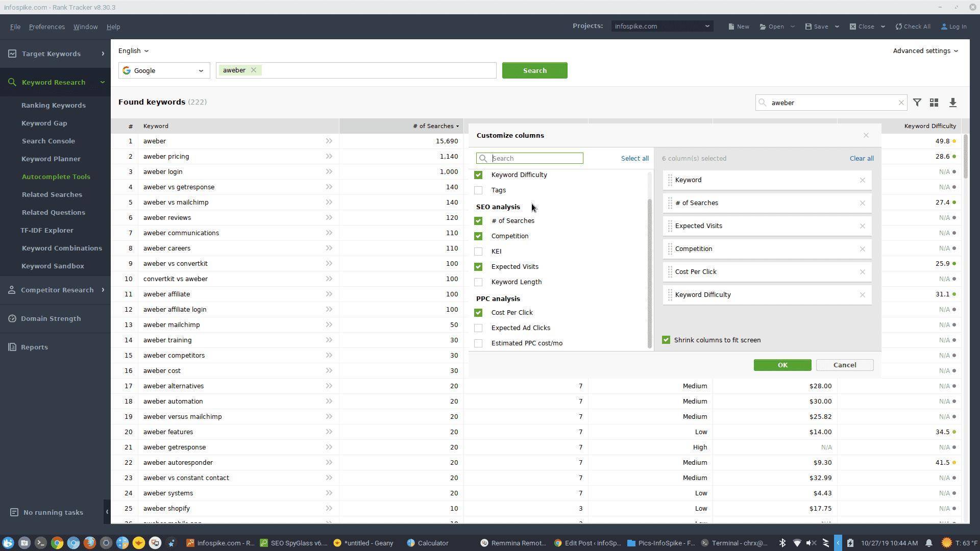Image resolution: width=980 pixels, height=551 pixels.
Task: Collapse the sidebar with the arrow handle
Action: point(107,512)
